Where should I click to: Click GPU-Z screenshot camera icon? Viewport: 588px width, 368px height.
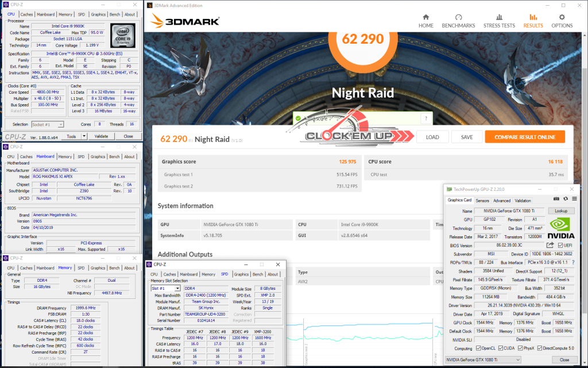(556, 200)
